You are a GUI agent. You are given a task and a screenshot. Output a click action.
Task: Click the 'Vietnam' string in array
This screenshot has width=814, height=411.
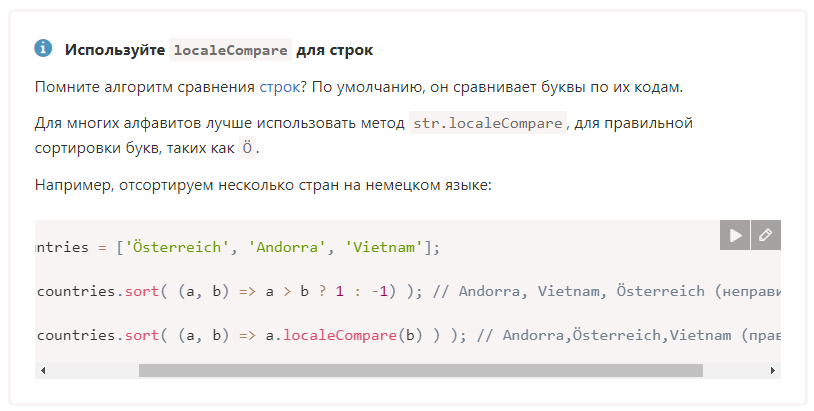coord(384,247)
